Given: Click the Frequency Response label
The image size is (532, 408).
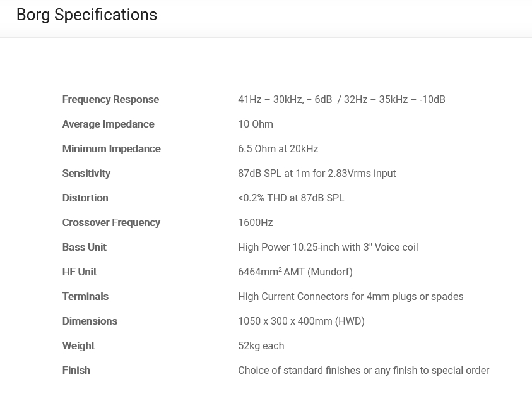Looking at the screenshot, I should pyautogui.click(x=110, y=99).
